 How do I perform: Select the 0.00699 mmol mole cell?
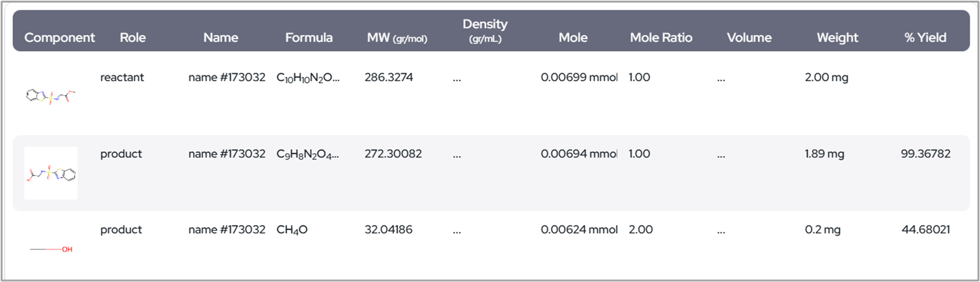click(574, 78)
